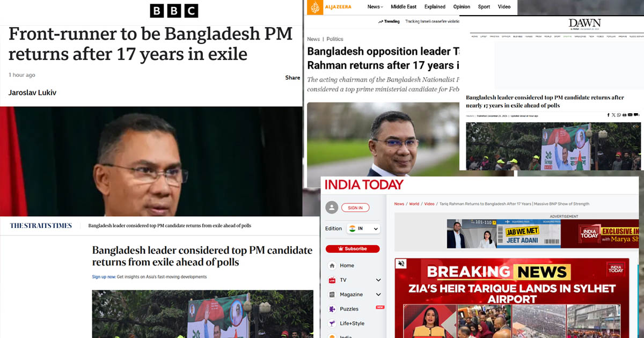Share Dawn article via WhatsApp icon
The height and width of the screenshot is (338, 644).
[x=619, y=115]
